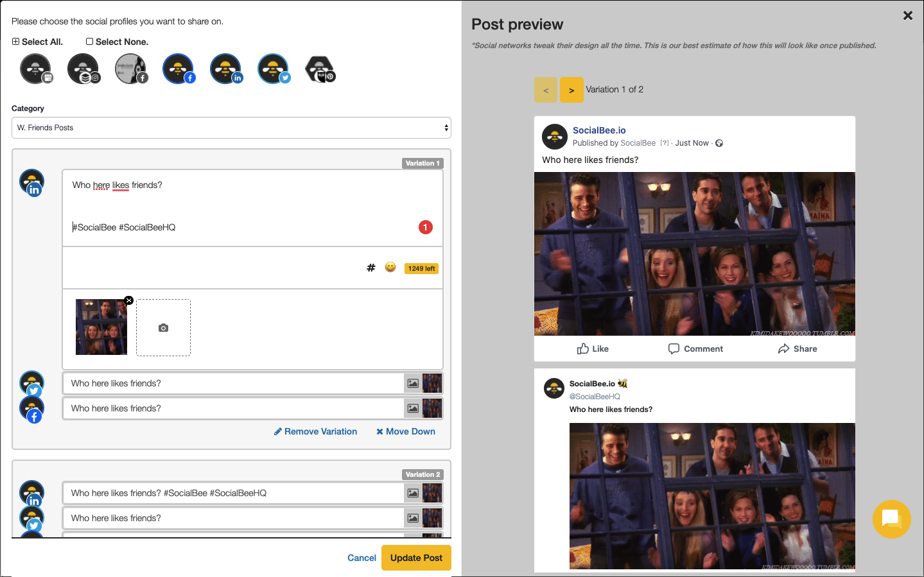This screenshot has height=577, width=924.
Task: Click Move Down link for Variation 1
Action: coord(406,431)
